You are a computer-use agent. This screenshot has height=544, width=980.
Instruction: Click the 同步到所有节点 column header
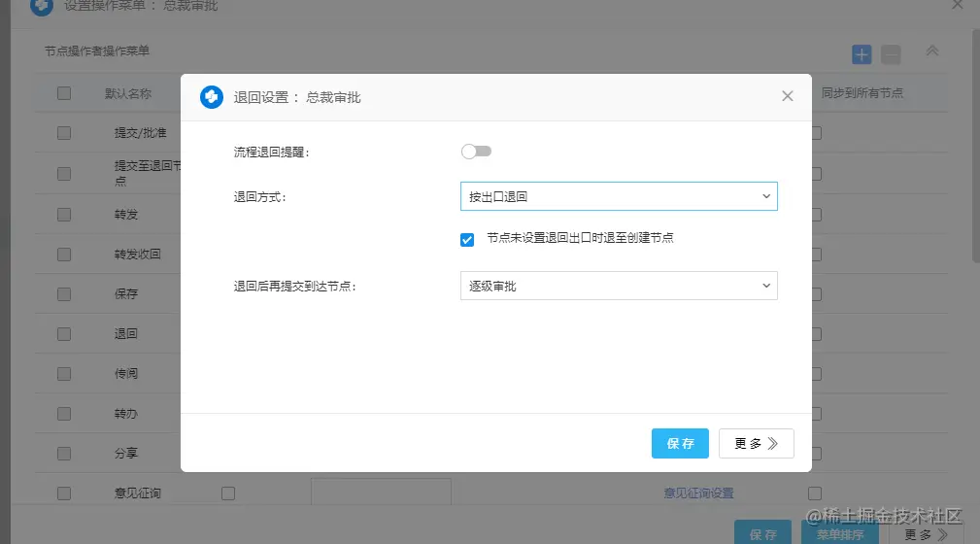pyautogui.click(x=862, y=93)
